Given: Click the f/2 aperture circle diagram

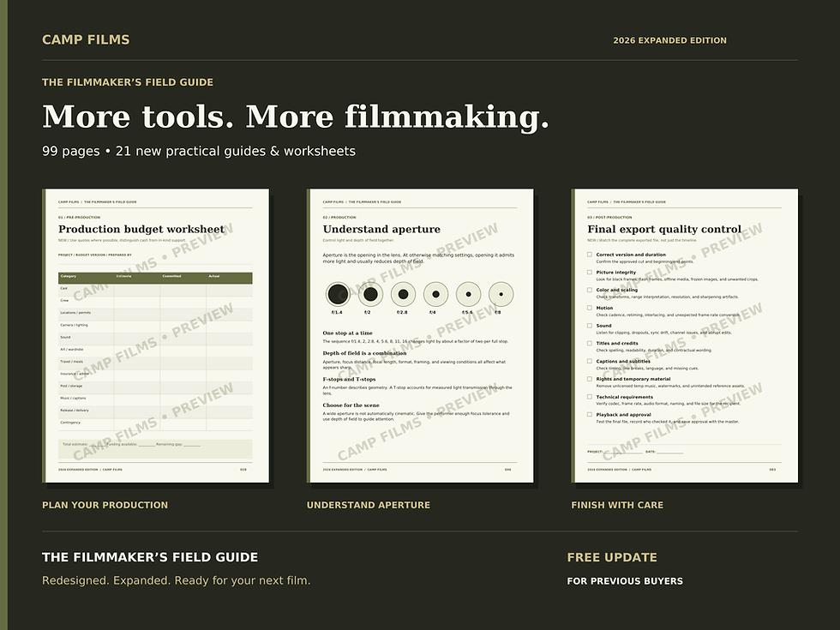Looking at the screenshot, I should 370,294.
